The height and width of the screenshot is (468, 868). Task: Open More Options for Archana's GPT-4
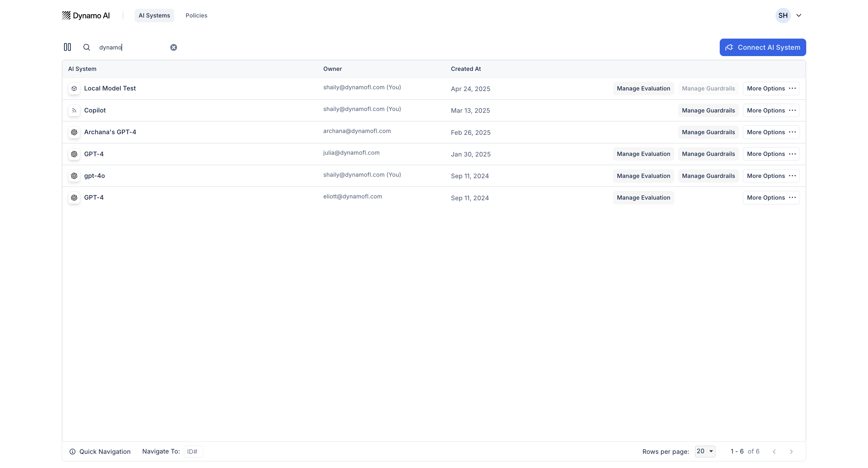point(771,132)
